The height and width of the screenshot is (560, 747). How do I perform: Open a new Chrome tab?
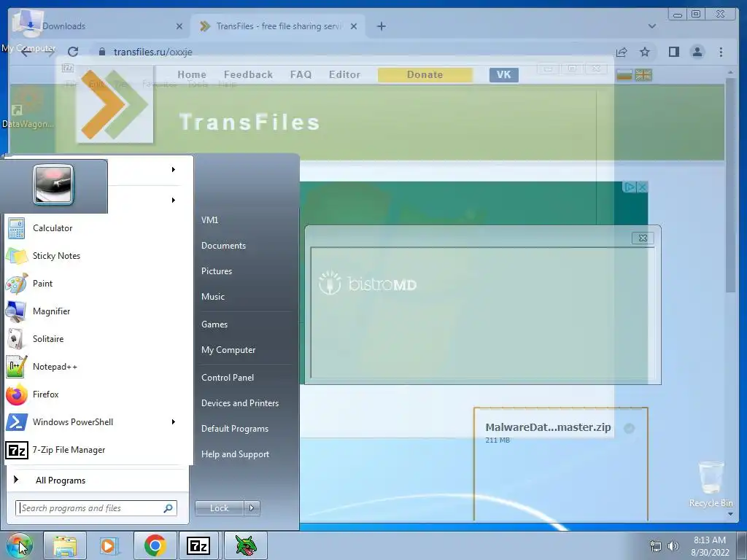[x=381, y=26]
